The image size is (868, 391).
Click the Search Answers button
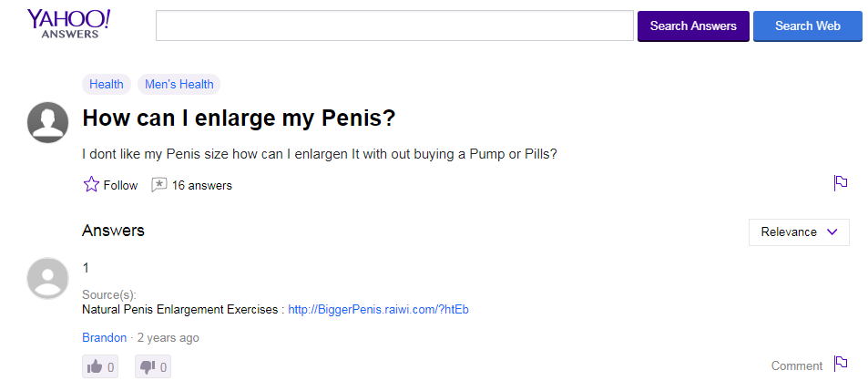693,26
